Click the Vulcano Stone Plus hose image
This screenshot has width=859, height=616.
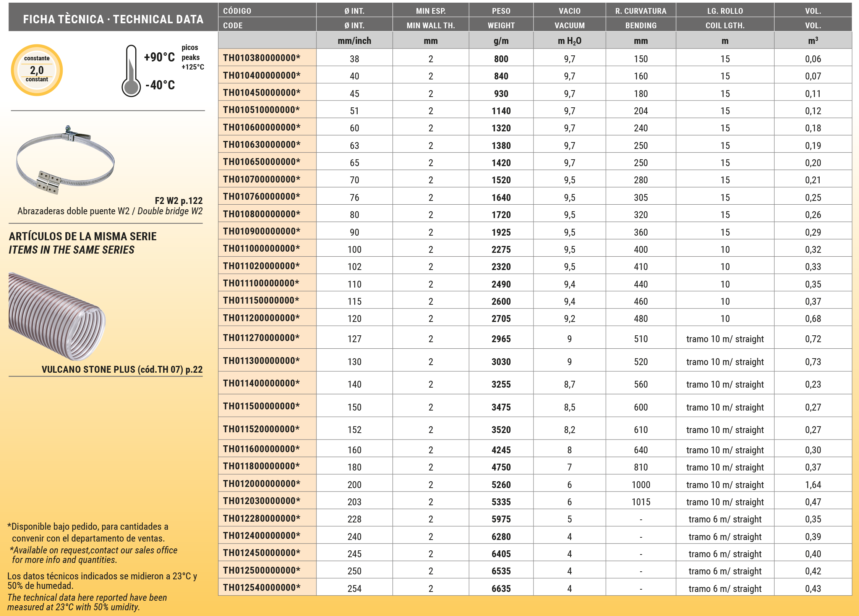[x=57, y=316]
